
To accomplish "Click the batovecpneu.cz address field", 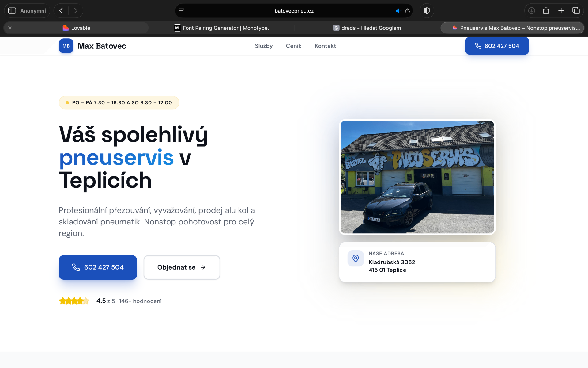I will (294, 11).
